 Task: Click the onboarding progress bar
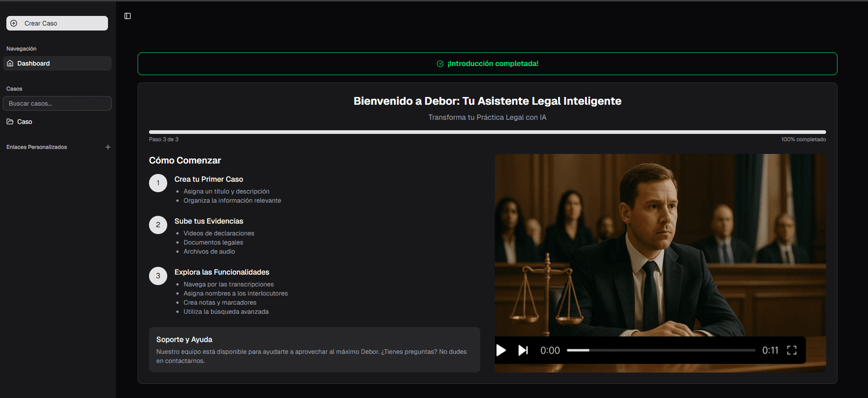[x=487, y=132]
